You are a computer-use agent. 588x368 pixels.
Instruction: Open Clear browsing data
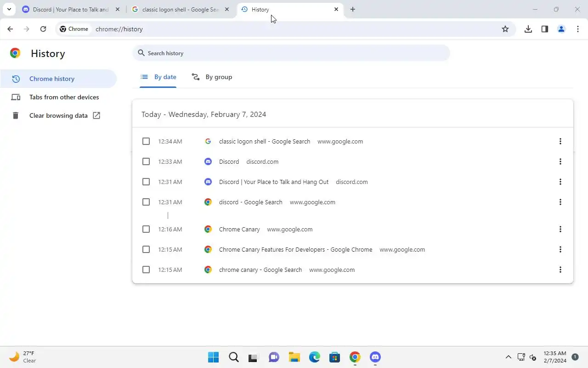point(58,115)
